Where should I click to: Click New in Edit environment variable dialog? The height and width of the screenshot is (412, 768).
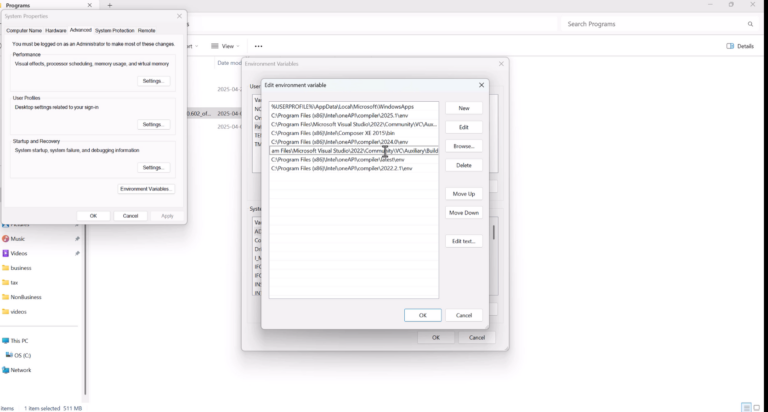click(463, 108)
